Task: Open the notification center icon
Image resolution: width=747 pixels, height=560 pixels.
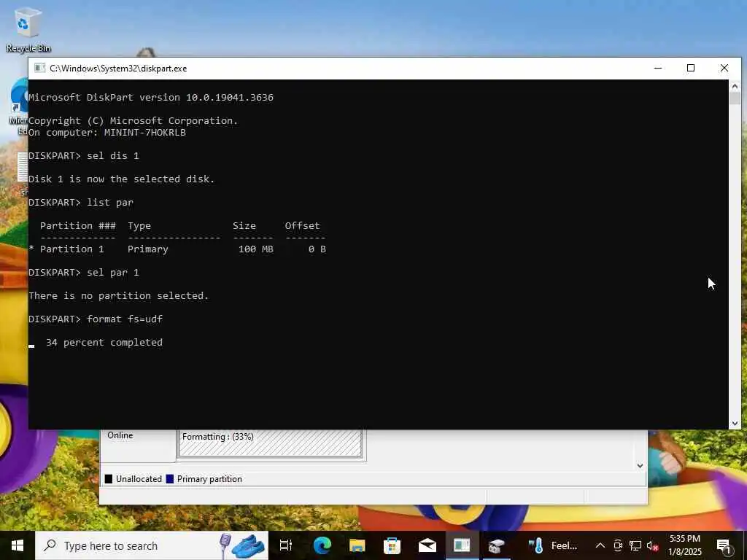Action: 724,545
